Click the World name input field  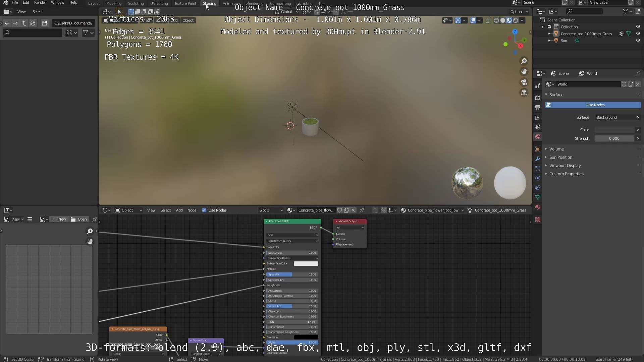click(x=587, y=84)
